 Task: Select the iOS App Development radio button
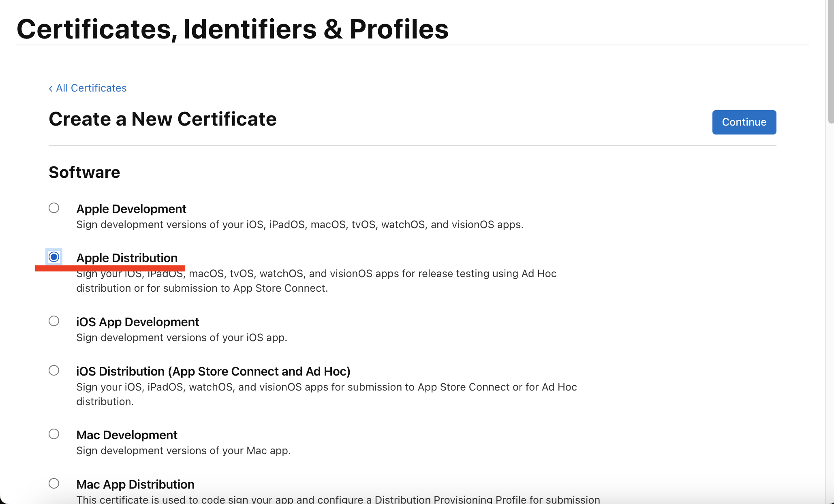click(54, 321)
